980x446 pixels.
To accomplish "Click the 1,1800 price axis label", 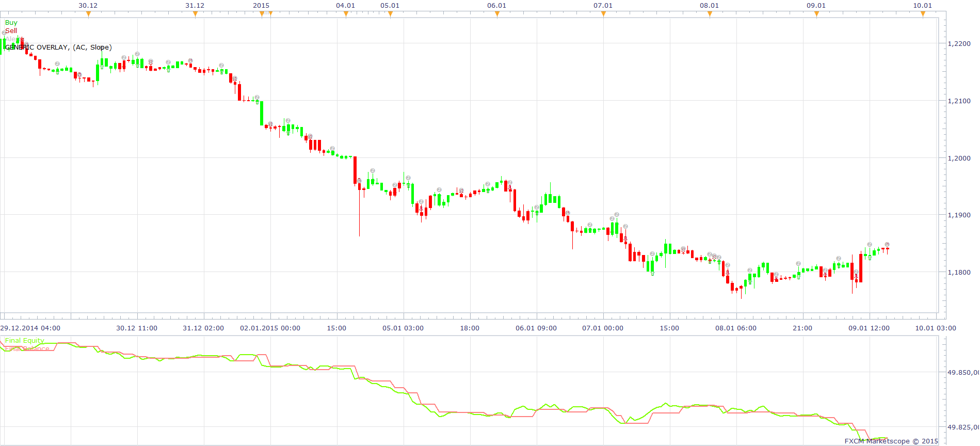I will (959, 273).
